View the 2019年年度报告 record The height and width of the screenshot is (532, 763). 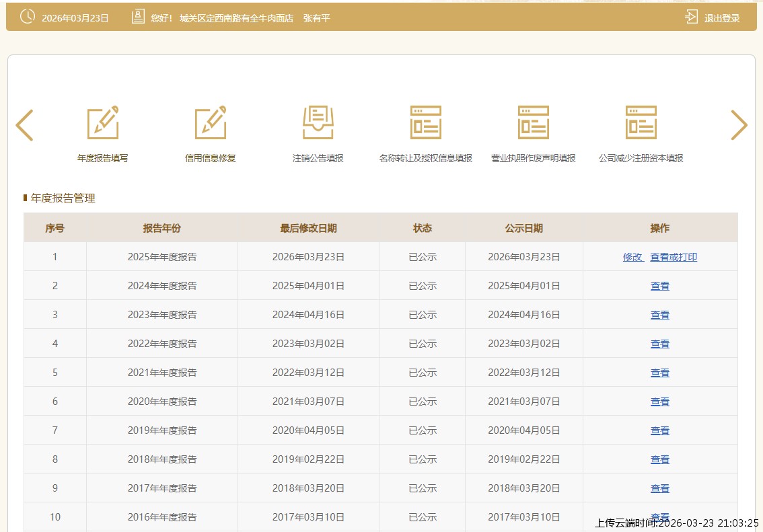coord(659,430)
